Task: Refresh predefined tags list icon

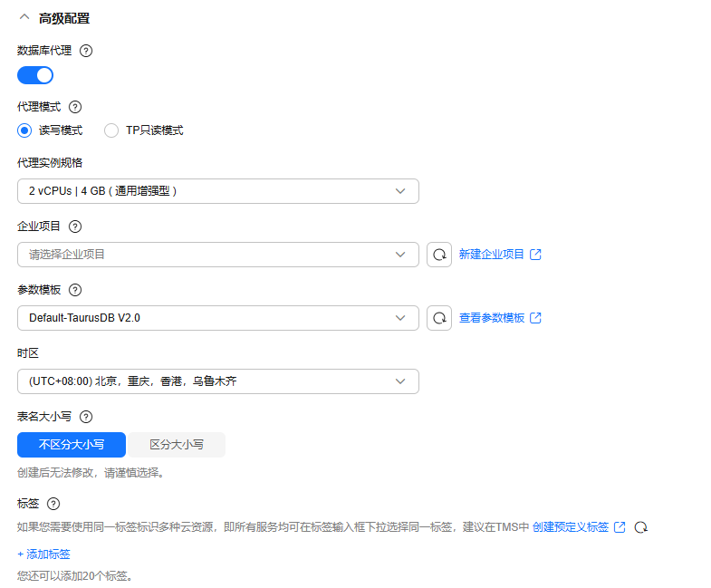Action: point(640,527)
